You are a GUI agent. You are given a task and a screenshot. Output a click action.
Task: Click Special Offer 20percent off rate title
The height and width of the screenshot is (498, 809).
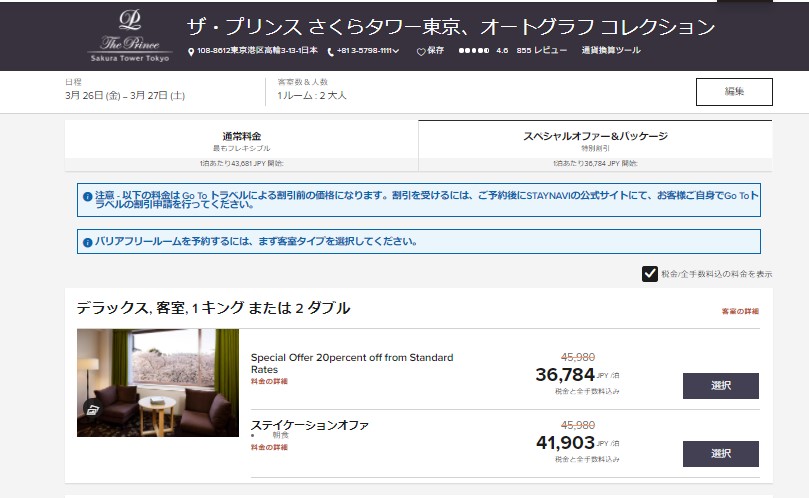[352, 363]
